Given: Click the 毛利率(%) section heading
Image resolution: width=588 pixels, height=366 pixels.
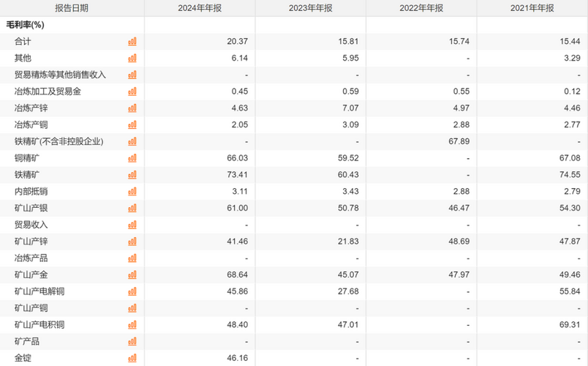Looking at the screenshot, I should click(25, 25).
